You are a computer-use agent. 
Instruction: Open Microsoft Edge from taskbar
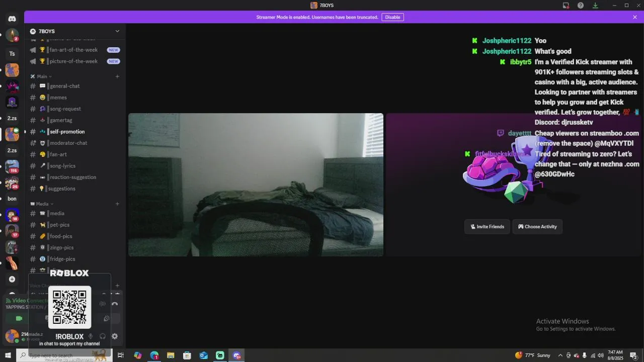tap(154, 355)
